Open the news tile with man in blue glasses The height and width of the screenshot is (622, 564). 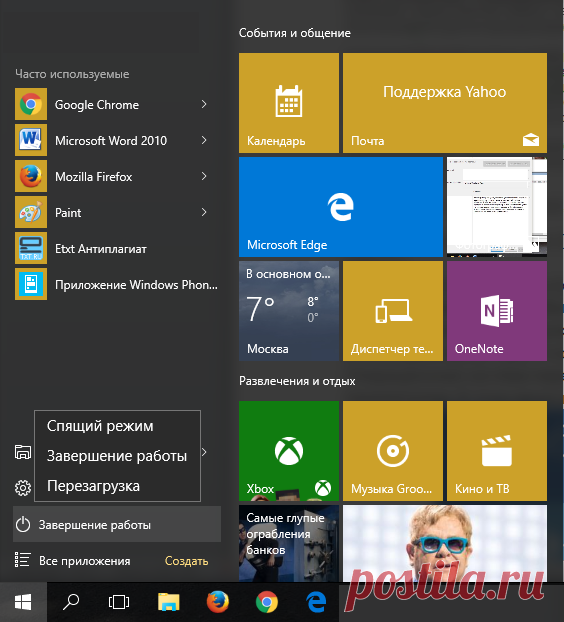pos(445,543)
